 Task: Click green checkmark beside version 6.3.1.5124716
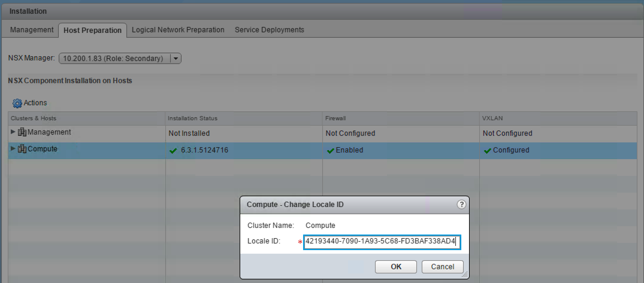tap(173, 150)
